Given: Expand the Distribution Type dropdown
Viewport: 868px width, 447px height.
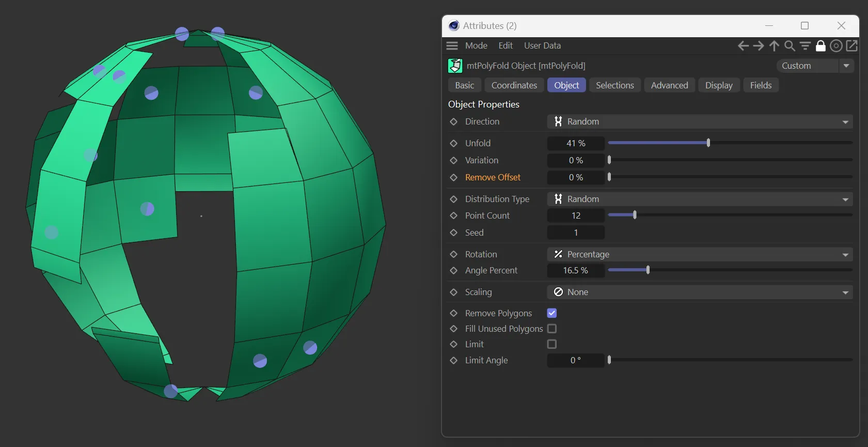Looking at the screenshot, I should (x=700, y=199).
